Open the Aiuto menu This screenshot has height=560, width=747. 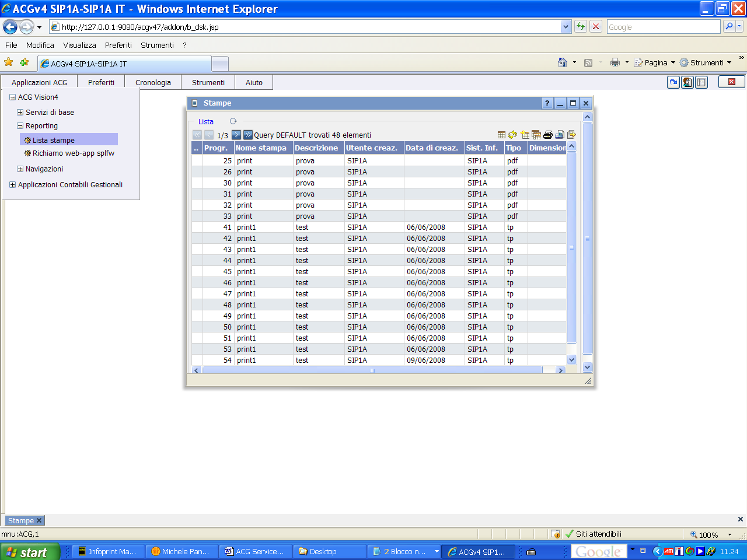pyautogui.click(x=254, y=82)
